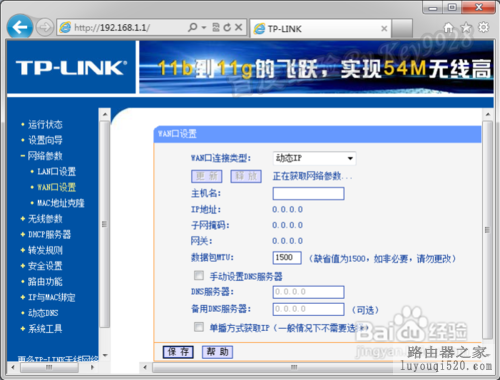Click the address bar search magnifier icon
This screenshot has width=500, height=380.
192,27
